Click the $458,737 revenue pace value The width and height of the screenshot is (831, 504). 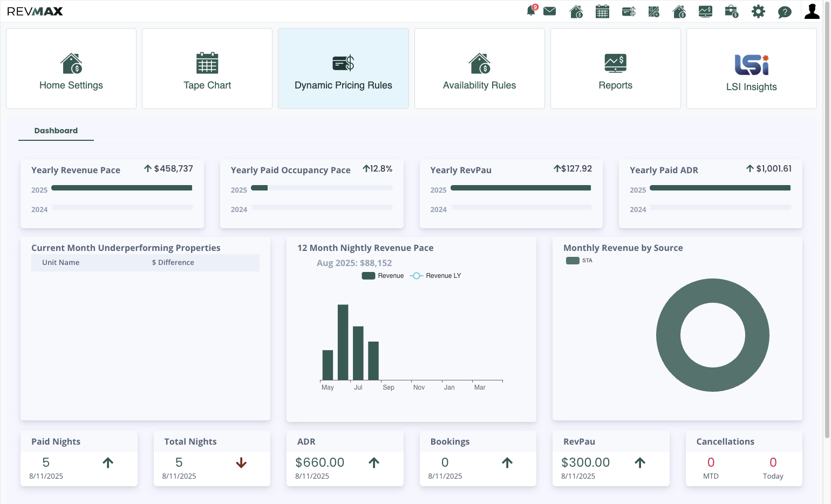[173, 169]
